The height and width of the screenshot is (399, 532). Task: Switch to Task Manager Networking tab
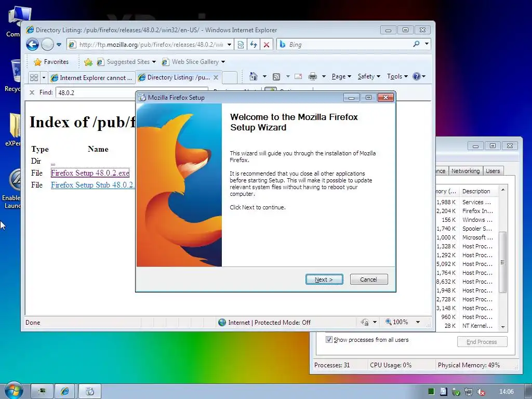(465, 171)
